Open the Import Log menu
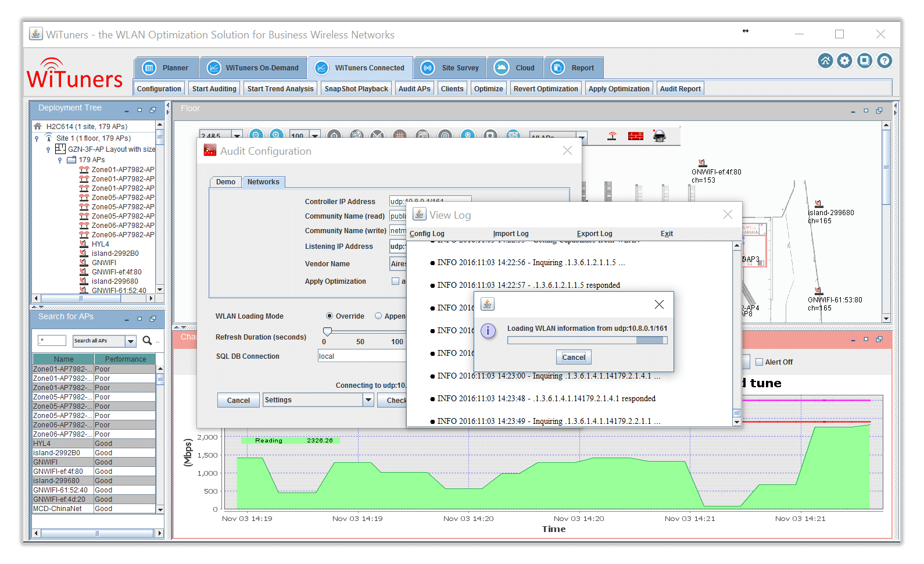The width and height of the screenshot is (924, 564). point(511,234)
